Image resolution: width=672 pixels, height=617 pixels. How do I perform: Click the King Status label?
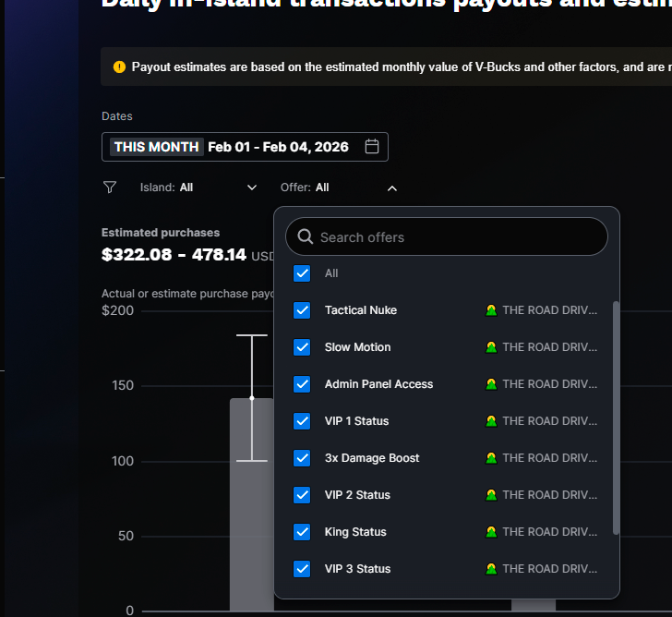click(x=355, y=532)
